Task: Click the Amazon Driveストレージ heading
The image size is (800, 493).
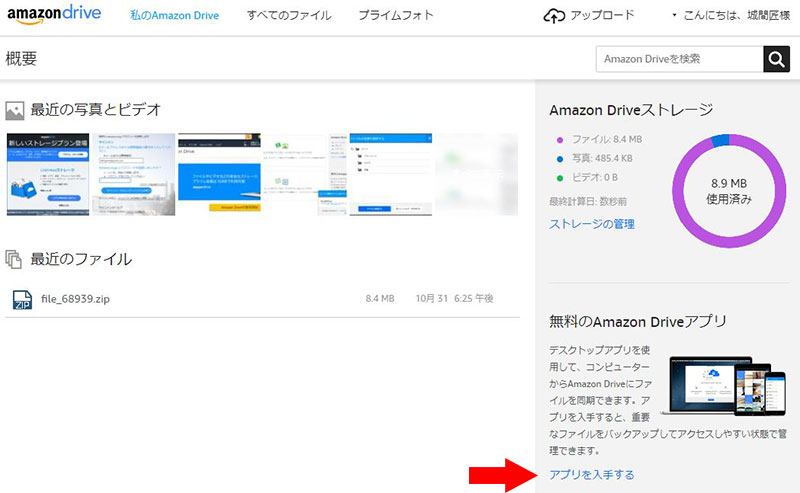Action: pyautogui.click(x=631, y=110)
